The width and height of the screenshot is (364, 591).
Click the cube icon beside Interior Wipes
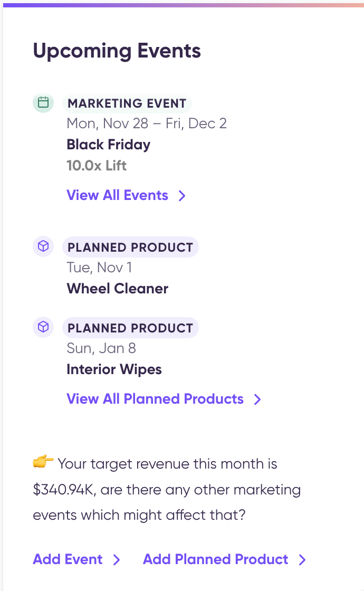click(43, 327)
